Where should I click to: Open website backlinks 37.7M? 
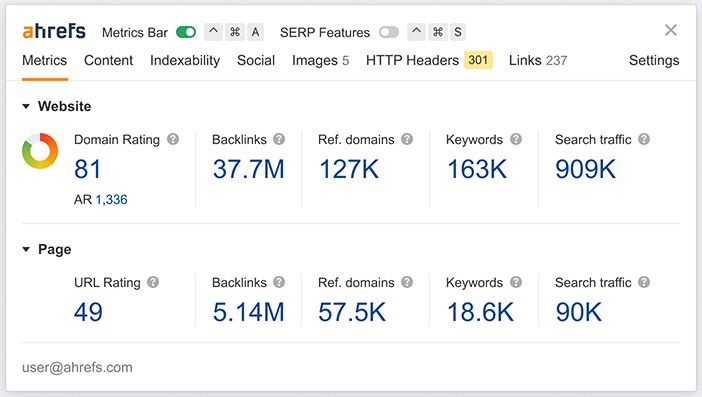coord(248,169)
